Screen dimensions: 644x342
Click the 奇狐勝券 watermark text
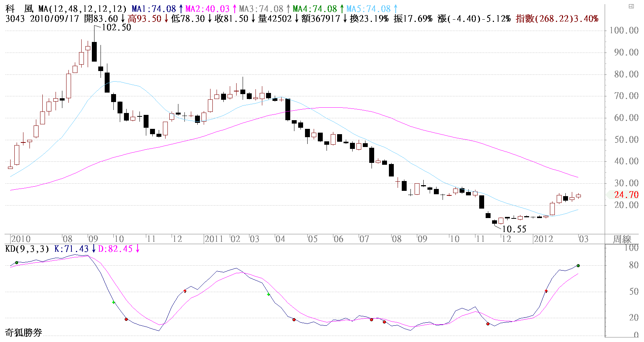coord(23,333)
